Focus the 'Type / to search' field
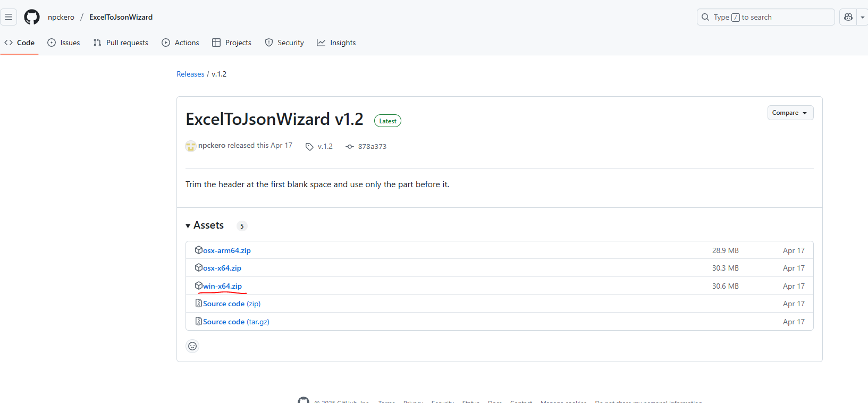This screenshot has height=403, width=868. click(x=765, y=17)
